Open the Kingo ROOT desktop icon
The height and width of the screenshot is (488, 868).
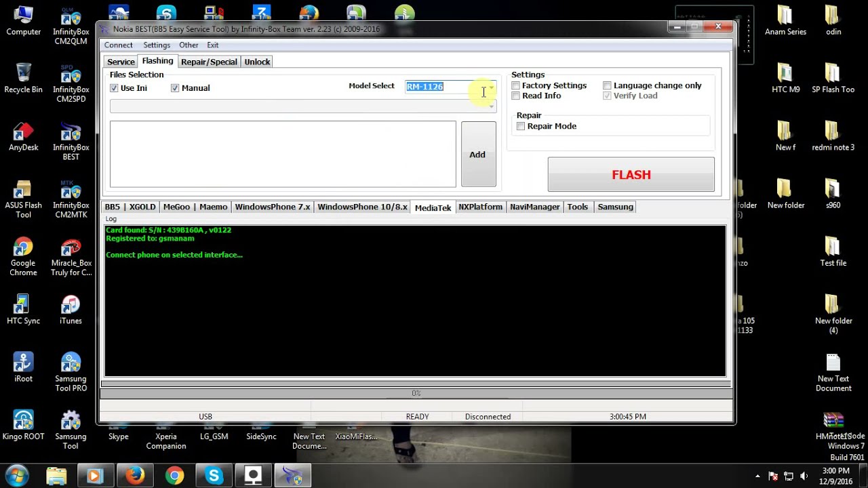coord(23,425)
